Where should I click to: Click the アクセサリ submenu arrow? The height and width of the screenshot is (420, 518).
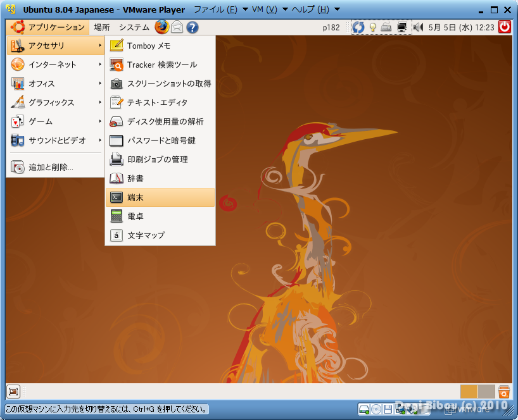(x=100, y=46)
